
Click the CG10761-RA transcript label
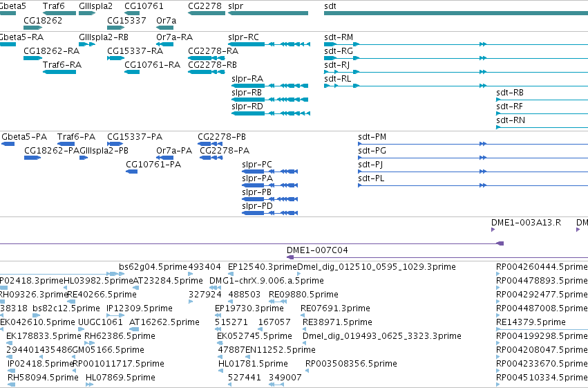point(152,65)
